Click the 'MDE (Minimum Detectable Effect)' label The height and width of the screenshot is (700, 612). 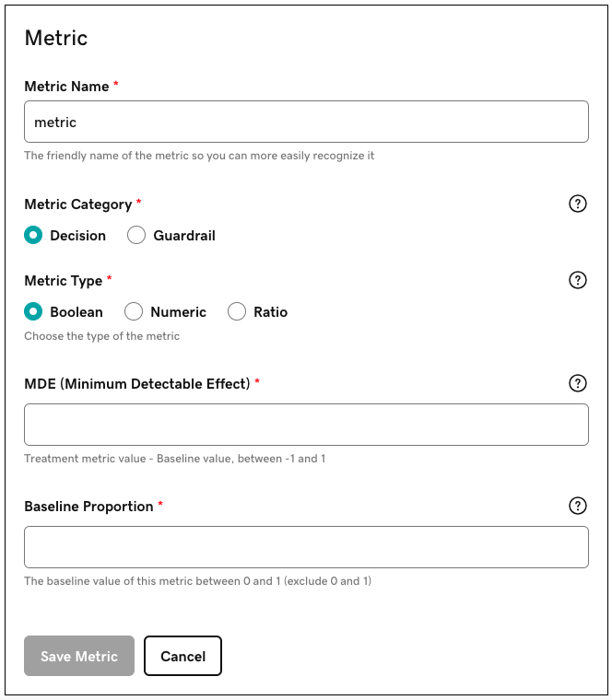(136, 383)
